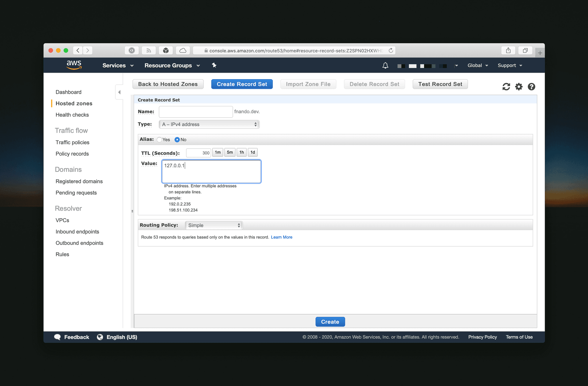588x386 pixels.
Task: Click the Feedback speech bubble icon
Action: coord(57,337)
